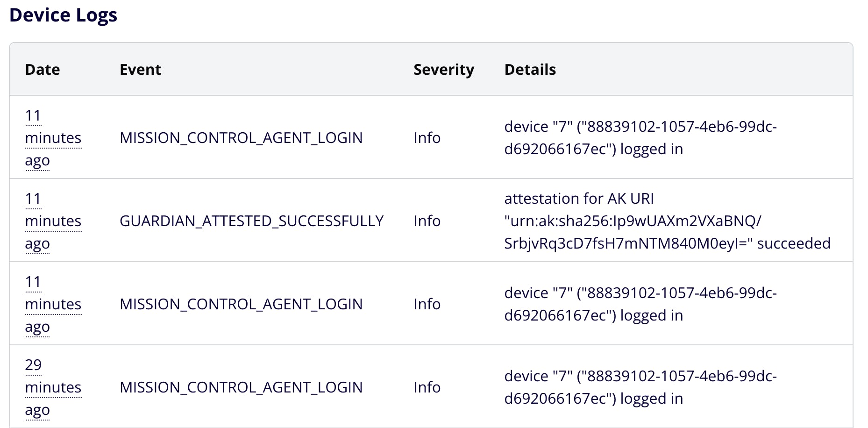Click the Info severity label on the first row
Viewport: 868px width, 428px height.
click(427, 138)
